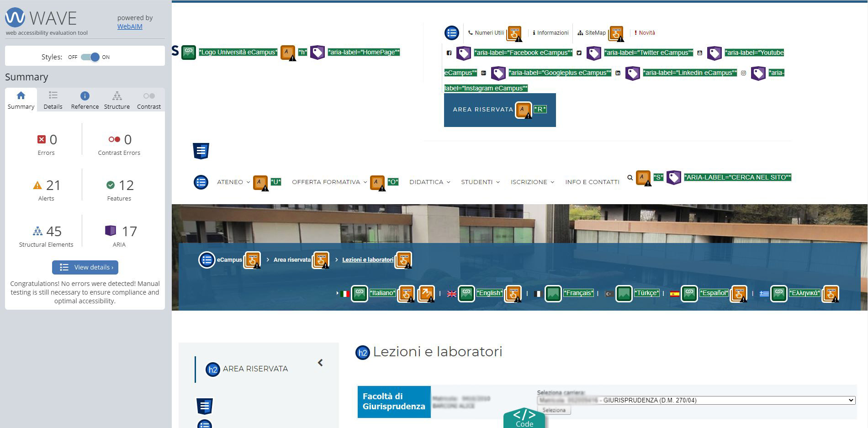Click the alert icon next to AREA RISERVATA

(523, 110)
